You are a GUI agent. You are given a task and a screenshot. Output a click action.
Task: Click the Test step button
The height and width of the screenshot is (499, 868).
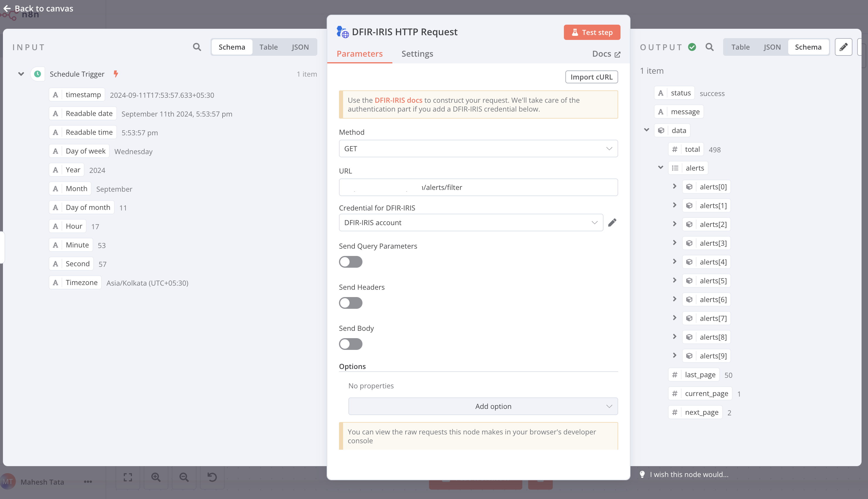click(592, 32)
